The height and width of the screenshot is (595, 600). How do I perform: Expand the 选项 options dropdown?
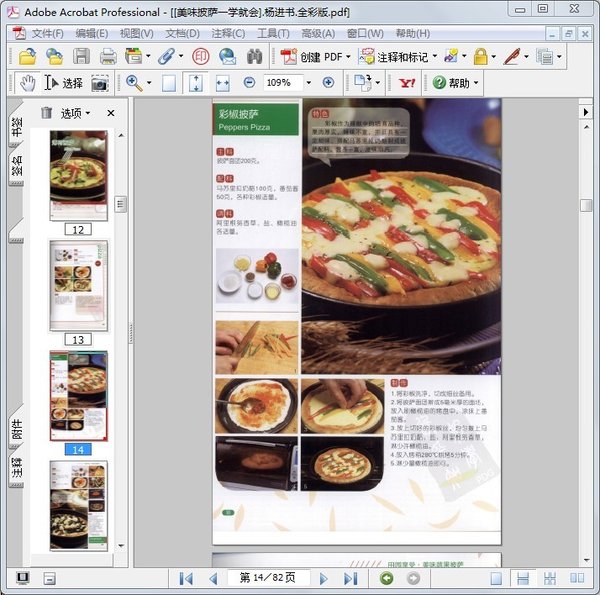76,113
